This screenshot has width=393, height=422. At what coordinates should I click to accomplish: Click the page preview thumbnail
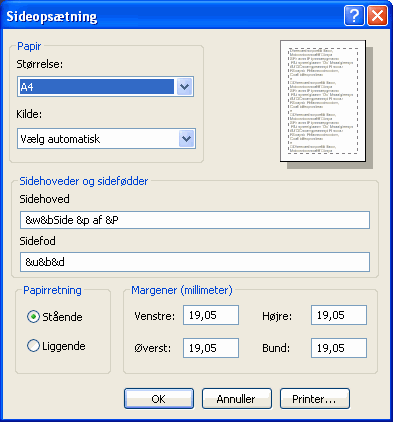[323, 101]
